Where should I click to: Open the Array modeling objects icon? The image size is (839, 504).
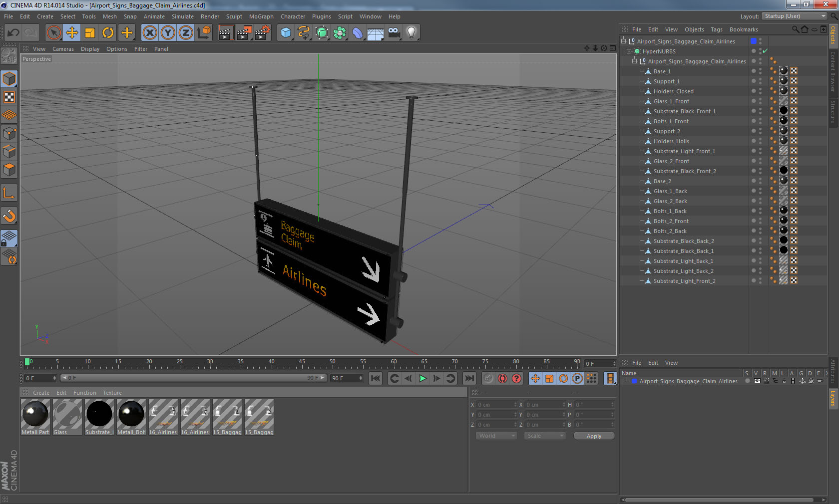(x=340, y=33)
